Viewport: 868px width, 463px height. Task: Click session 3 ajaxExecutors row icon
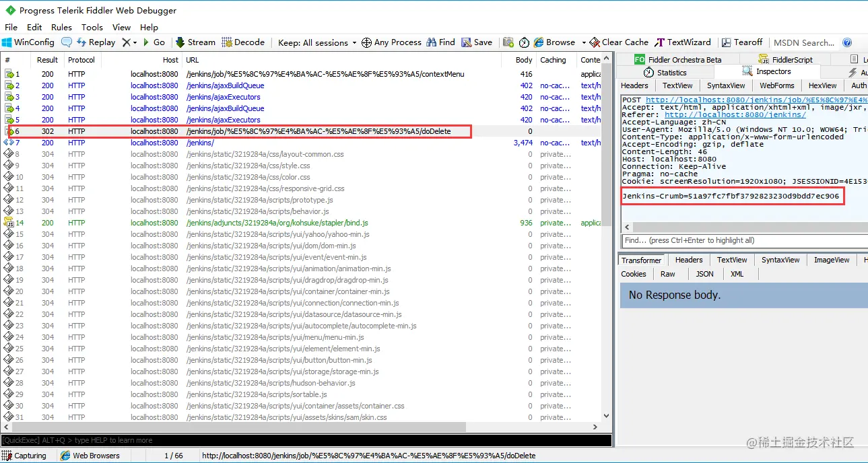(9, 97)
